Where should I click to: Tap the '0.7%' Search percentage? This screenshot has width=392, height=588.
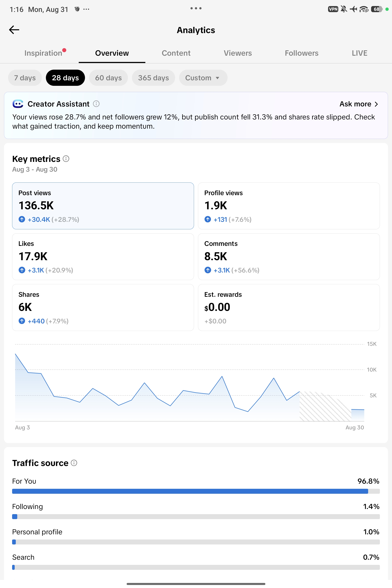tap(371, 557)
